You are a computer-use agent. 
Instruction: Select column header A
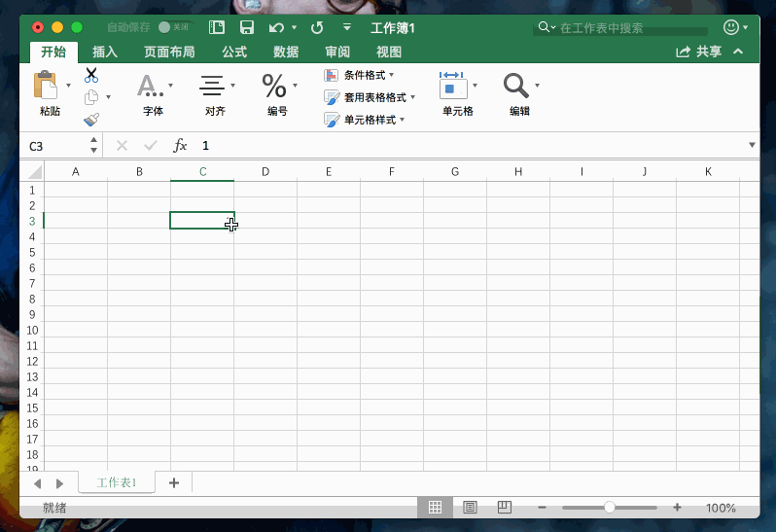point(76,172)
